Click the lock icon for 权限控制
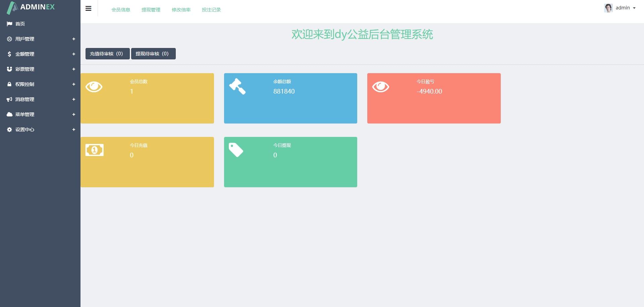644x307 pixels. pyautogui.click(x=9, y=84)
